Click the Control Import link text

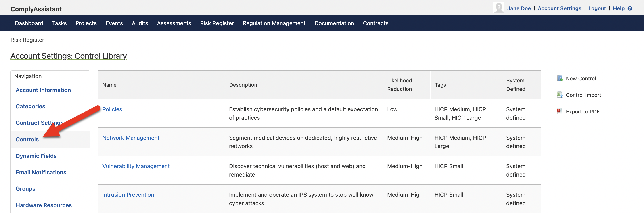583,95
